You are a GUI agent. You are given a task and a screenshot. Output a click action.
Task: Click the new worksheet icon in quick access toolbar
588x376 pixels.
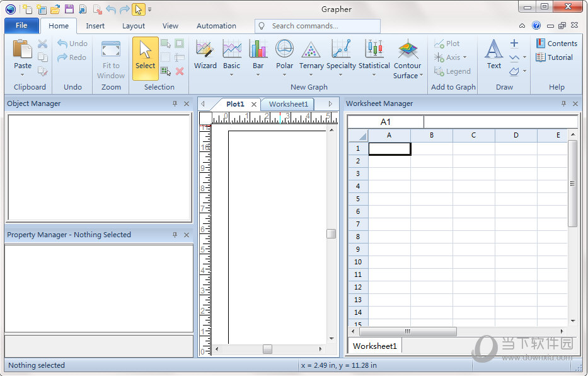tap(41, 9)
